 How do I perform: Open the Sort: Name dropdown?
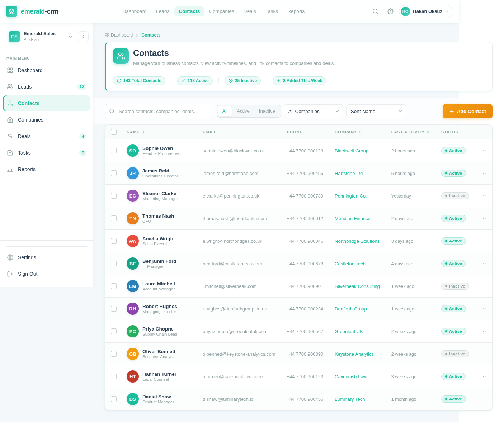pos(376,111)
